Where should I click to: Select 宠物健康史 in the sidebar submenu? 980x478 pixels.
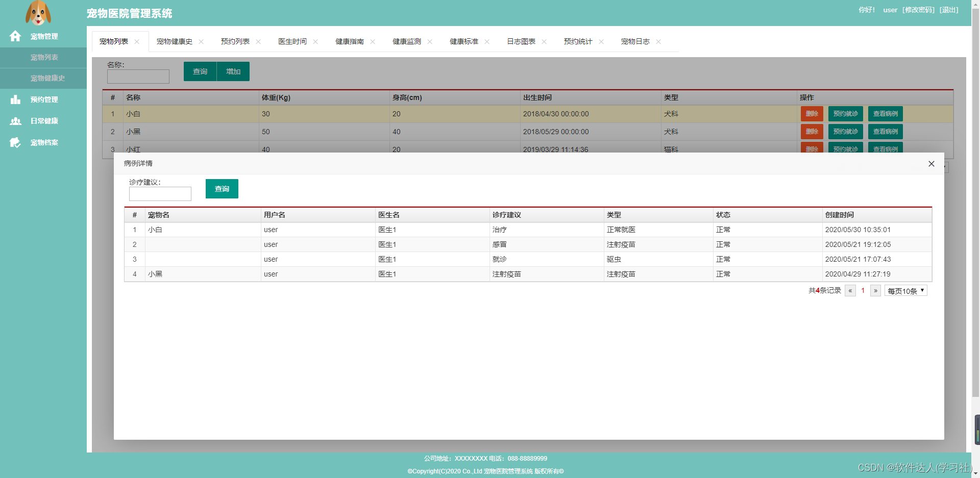pyautogui.click(x=43, y=78)
